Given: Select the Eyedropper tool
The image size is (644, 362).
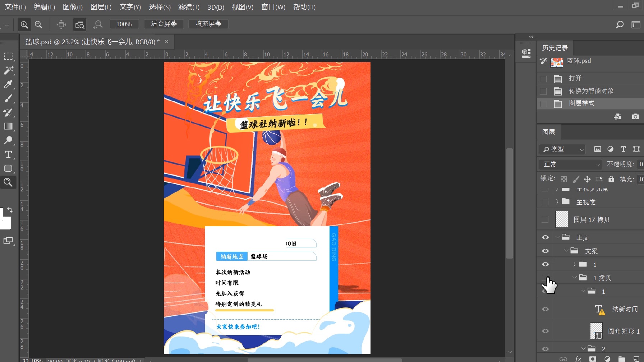Looking at the screenshot, I should tap(8, 84).
